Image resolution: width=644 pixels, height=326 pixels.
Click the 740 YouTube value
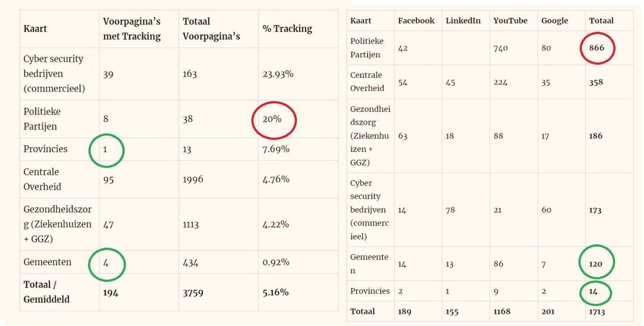501,48
